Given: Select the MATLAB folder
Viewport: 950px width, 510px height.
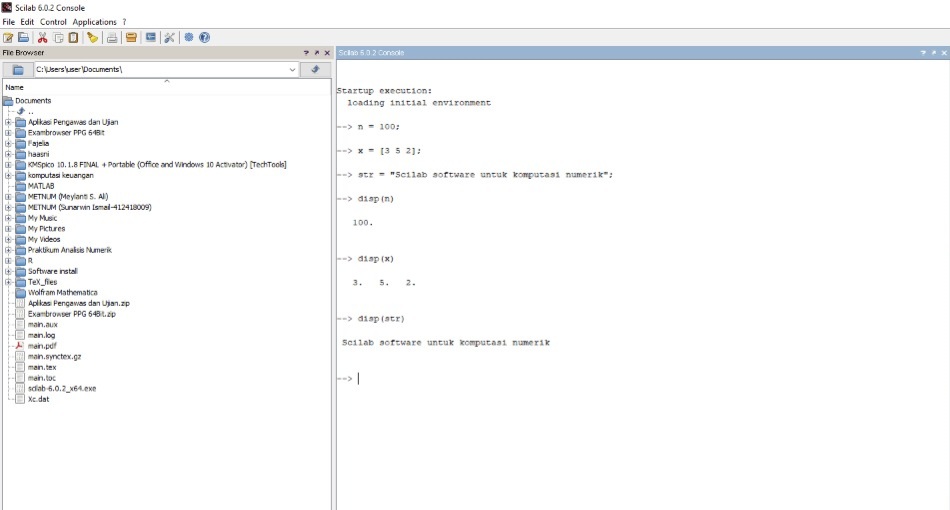Looking at the screenshot, I should pyautogui.click(x=41, y=186).
